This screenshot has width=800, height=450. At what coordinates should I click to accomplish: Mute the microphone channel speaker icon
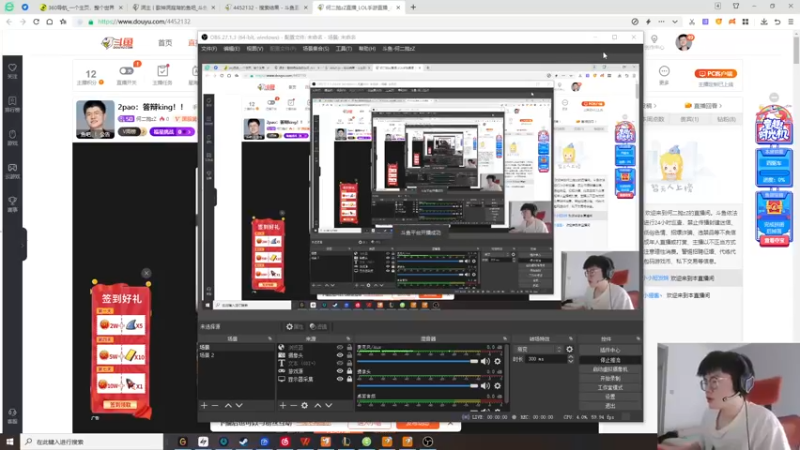(x=485, y=361)
